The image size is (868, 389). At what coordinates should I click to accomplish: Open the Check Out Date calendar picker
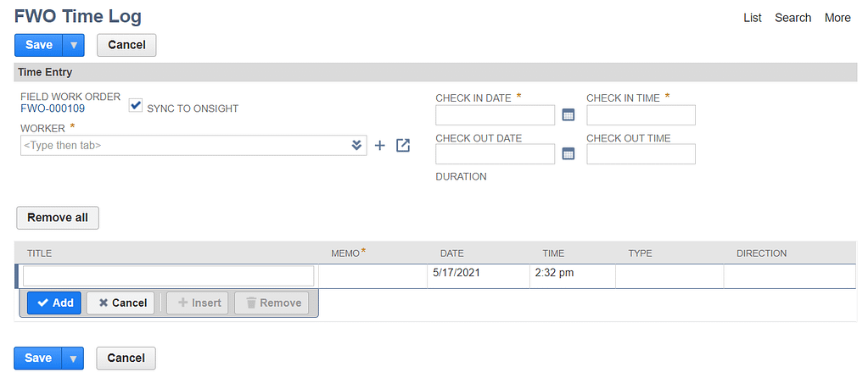(x=568, y=154)
